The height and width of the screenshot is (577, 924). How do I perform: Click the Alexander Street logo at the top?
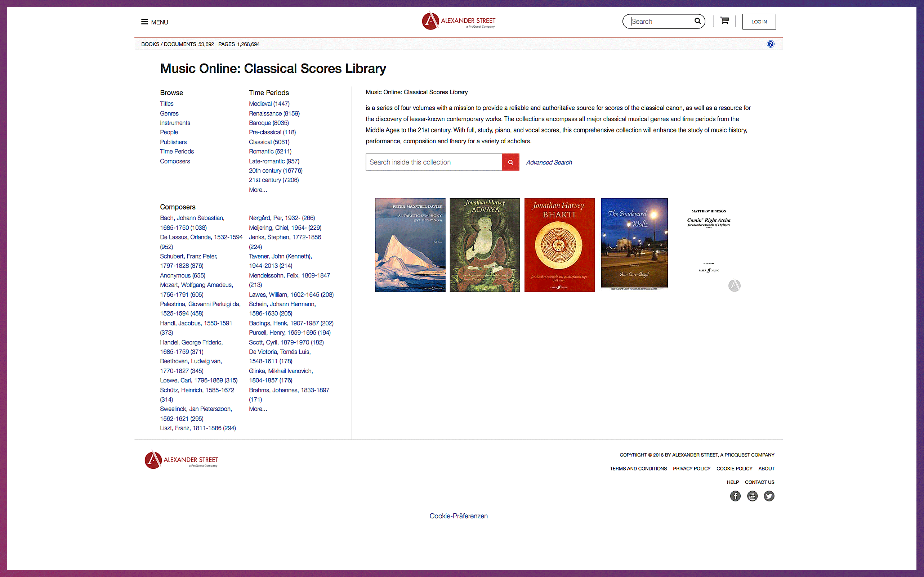[x=458, y=21]
